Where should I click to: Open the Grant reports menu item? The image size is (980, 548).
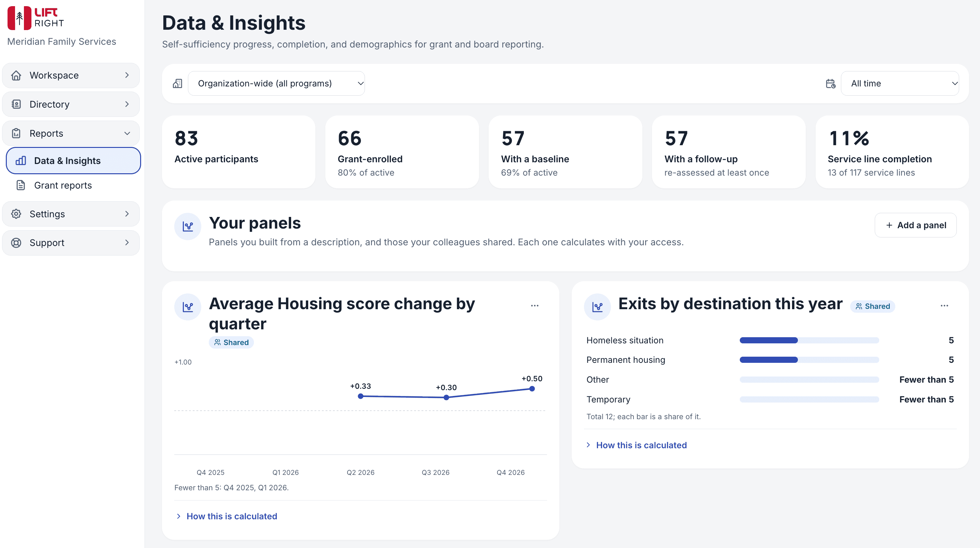[73, 185]
